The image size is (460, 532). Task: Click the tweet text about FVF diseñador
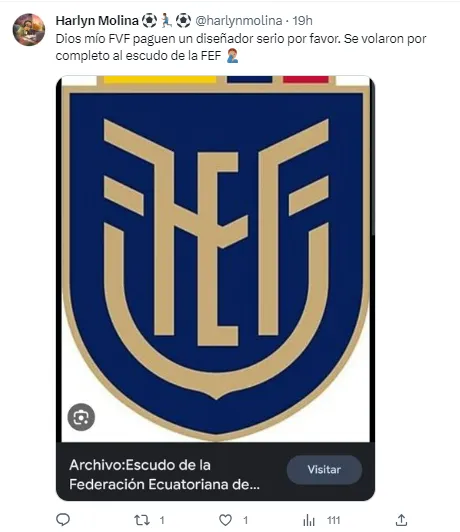tap(241, 47)
